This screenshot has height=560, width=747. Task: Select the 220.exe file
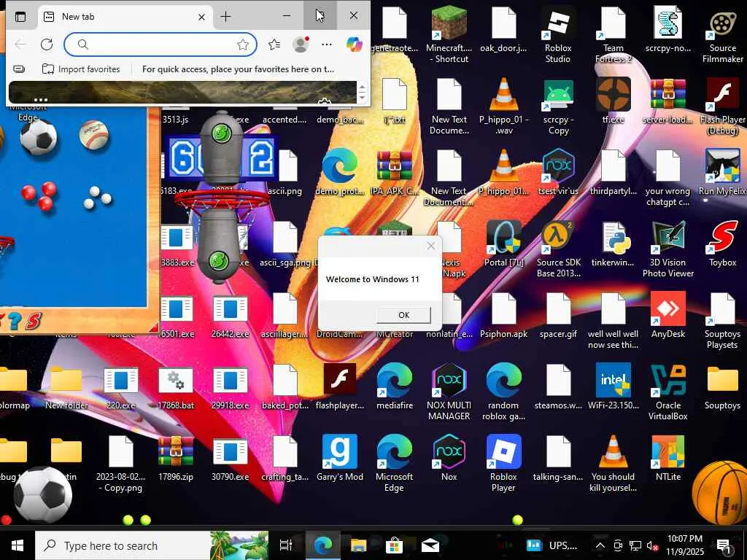[120, 386]
